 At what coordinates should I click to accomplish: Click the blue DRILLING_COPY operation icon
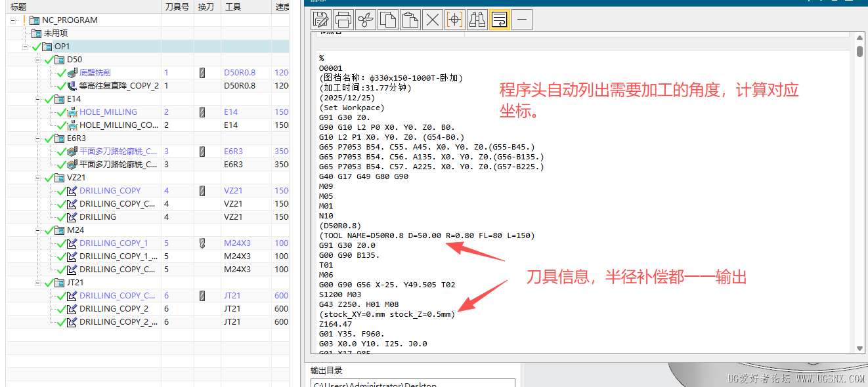pos(72,190)
